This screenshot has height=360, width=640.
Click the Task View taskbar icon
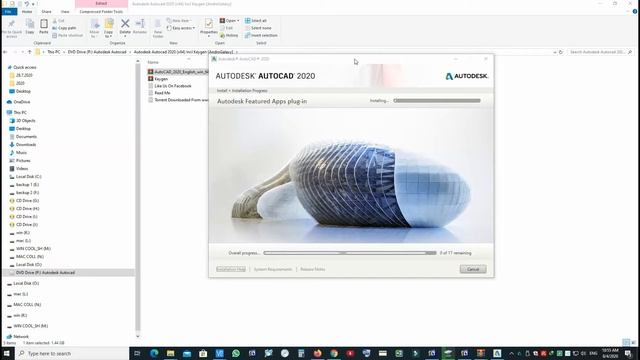tap(137, 353)
